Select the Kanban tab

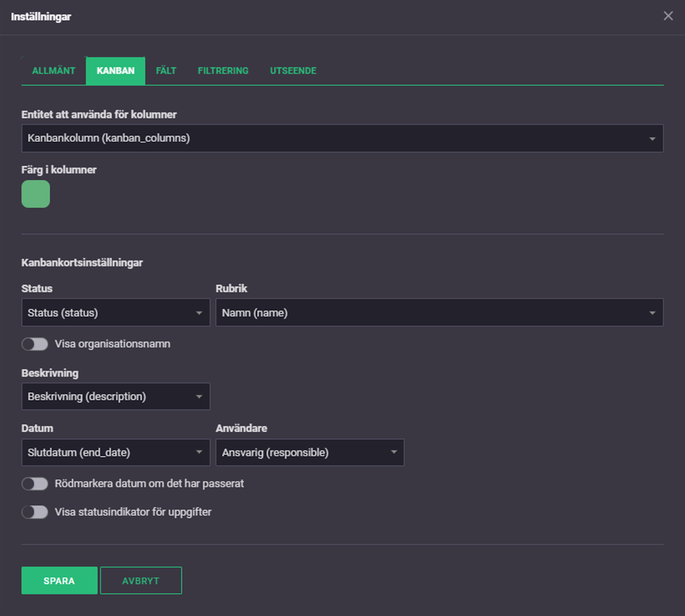pyautogui.click(x=115, y=71)
